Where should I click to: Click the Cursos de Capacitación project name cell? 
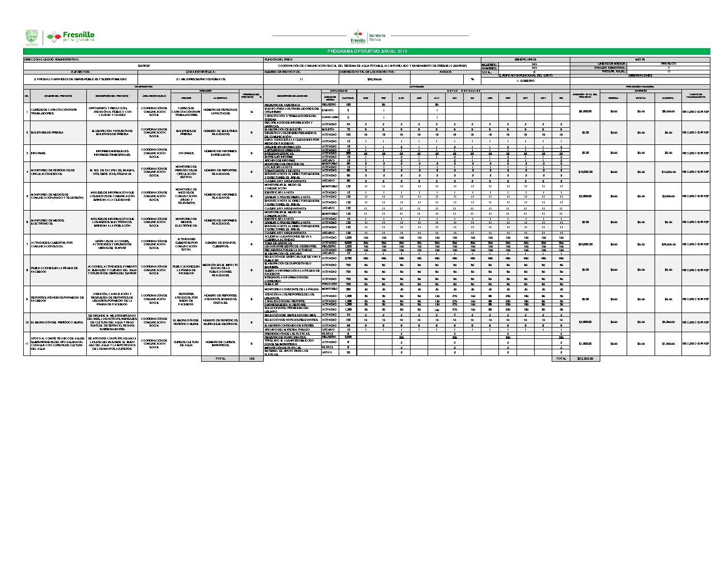55,111
